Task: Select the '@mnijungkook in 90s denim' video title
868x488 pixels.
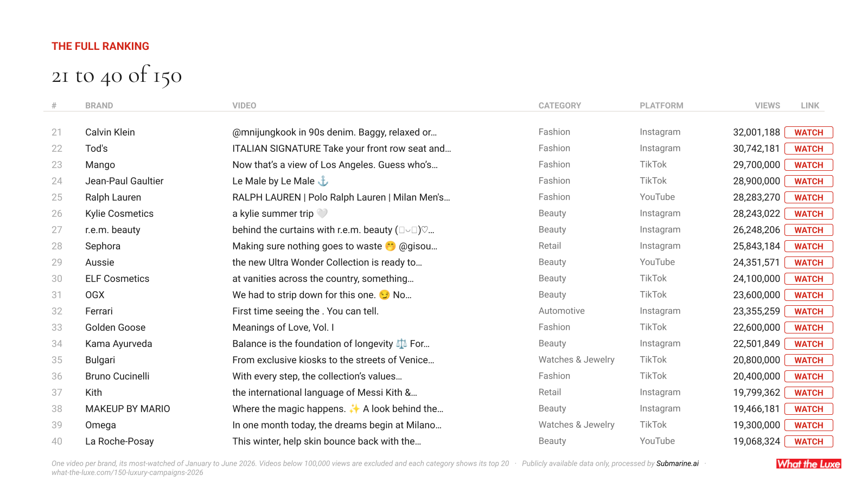Action: coord(335,132)
